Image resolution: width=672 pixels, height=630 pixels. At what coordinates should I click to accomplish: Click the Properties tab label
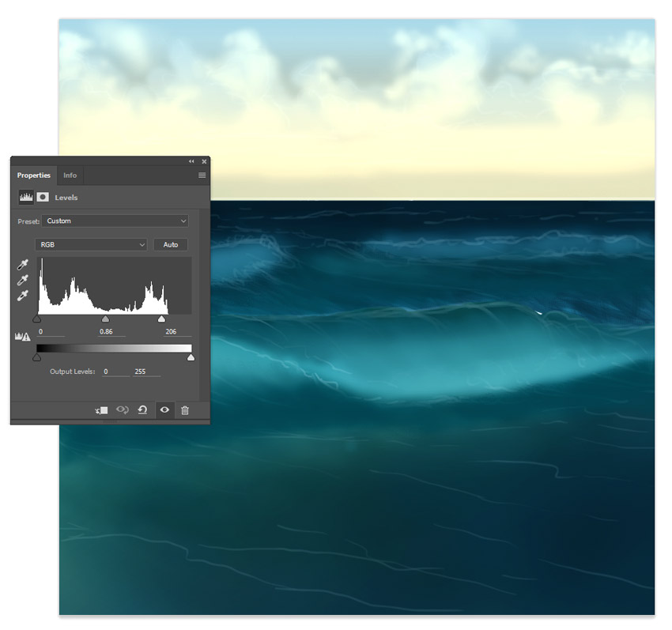(x=33, y=175)
